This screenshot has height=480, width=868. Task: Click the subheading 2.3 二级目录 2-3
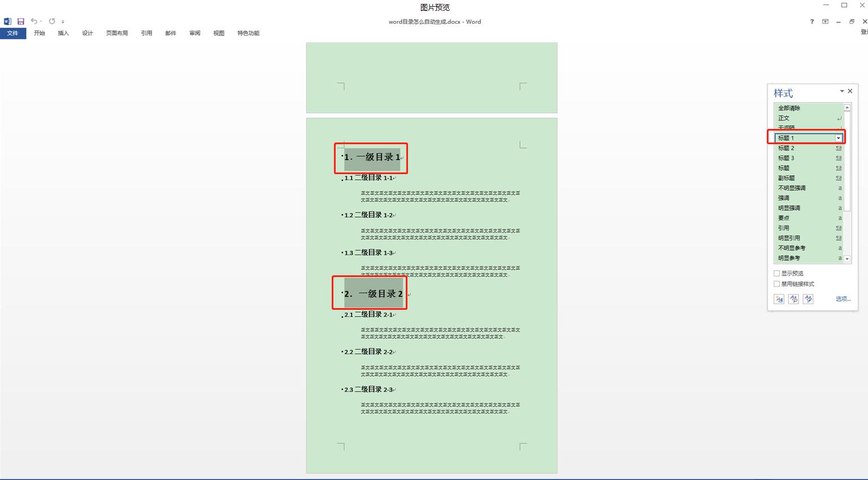pyautogui.click(x=368, y=390)
